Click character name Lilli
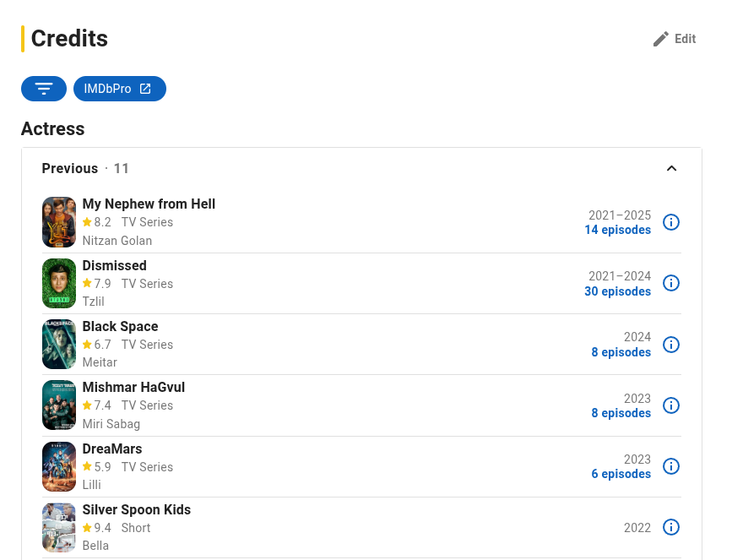This screenshot has width=732, height=560. (x=91, y=485)
